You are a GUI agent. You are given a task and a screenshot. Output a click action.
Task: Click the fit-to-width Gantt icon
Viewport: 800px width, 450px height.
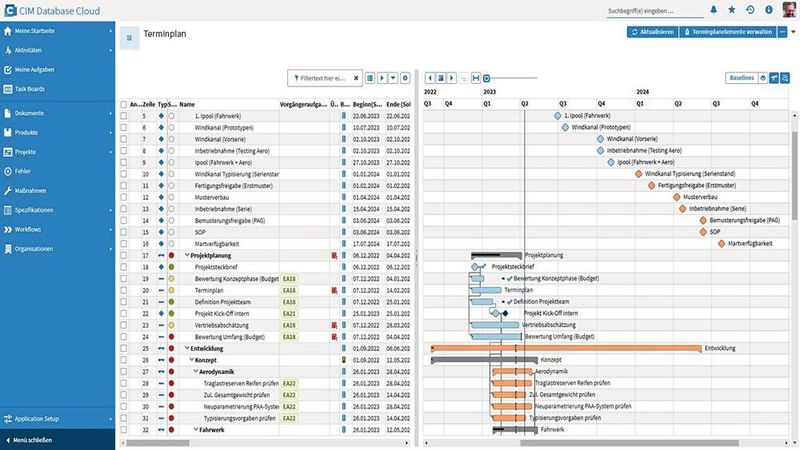476,78
